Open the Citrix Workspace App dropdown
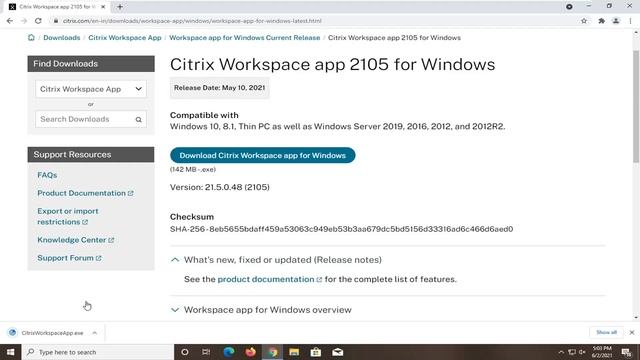The width and height of the screenshot is (640, 360). pyautogui.click(x=91, y=89)
